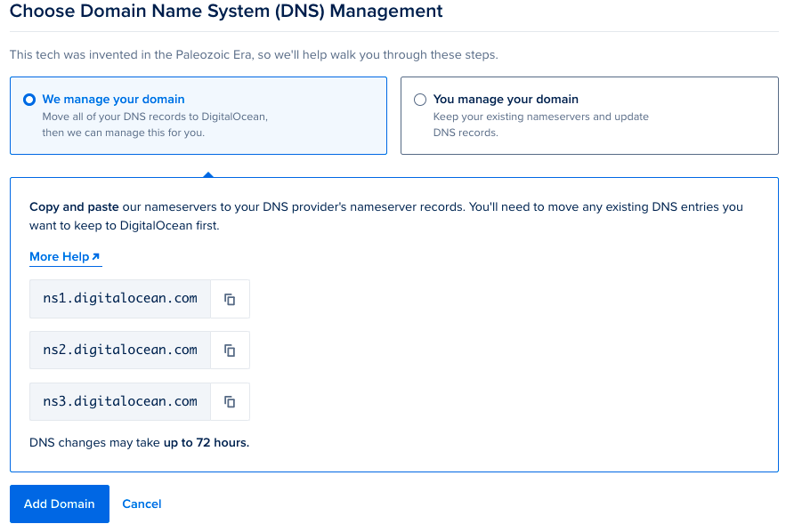Viewport: 794px width, 532px height.
Task: Click the 'Keep your existing nameservers' description
Action: pyautogui.click(x=541, y=125)
